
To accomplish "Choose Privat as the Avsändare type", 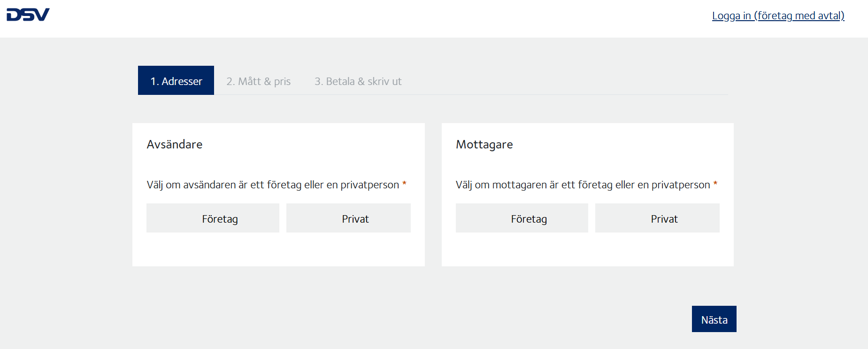I will pos(348,218).
